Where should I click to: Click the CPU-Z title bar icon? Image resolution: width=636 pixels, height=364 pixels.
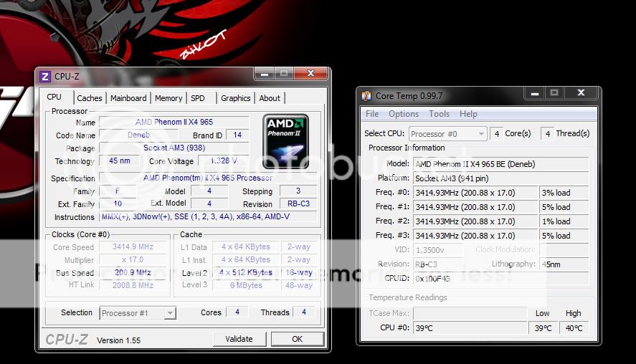[45, 76]
